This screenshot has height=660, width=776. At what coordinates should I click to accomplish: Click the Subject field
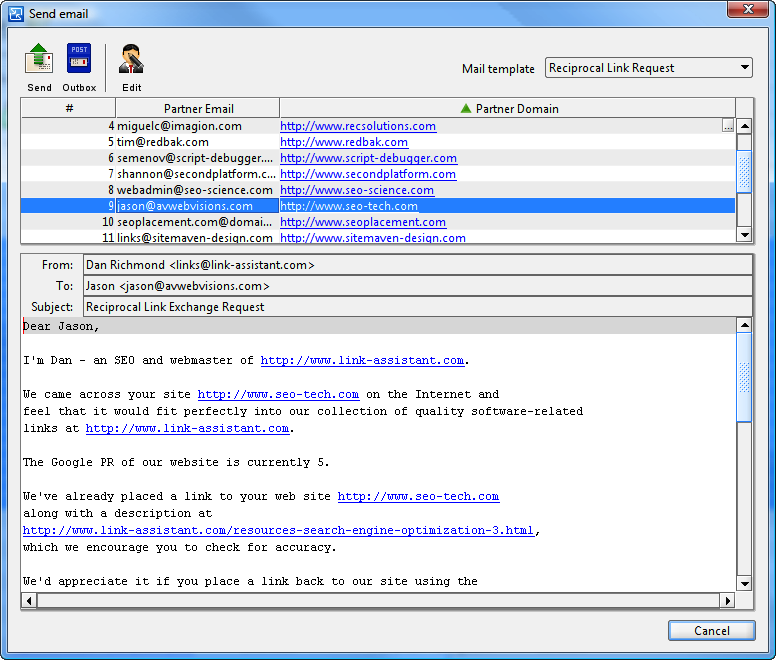tap(418, 307)
